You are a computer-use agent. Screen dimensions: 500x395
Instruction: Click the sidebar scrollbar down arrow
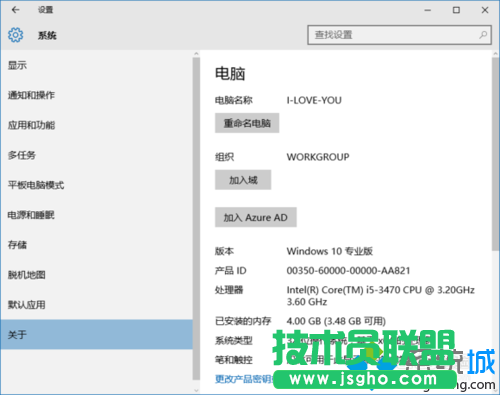coord(196,390)
